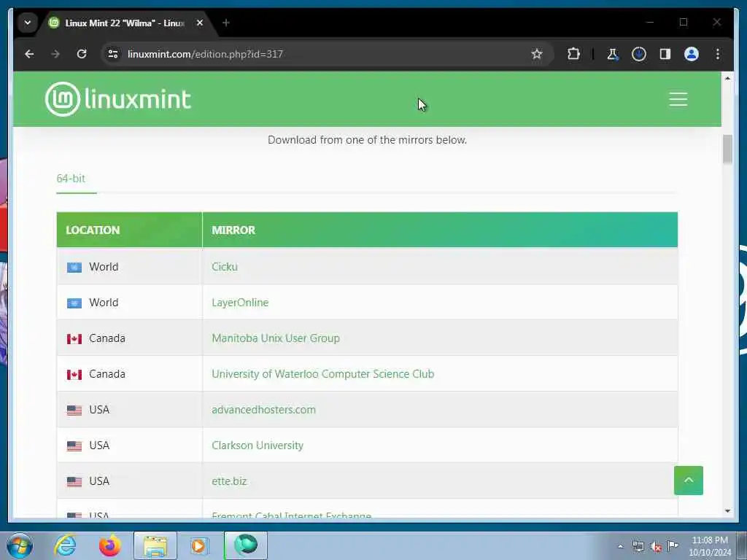This screenshot has height=560, width=747.
Task: Open the taskbar clock and date
Action: point(709,546)
